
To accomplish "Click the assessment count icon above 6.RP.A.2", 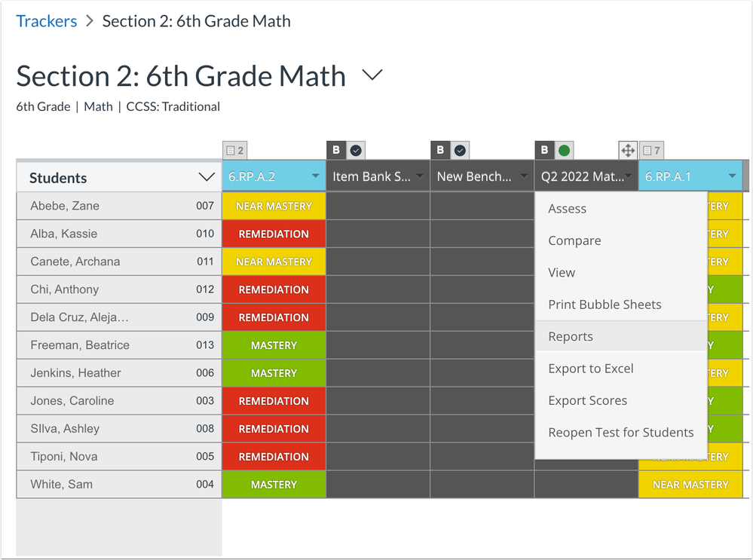I will click(234, 151).
